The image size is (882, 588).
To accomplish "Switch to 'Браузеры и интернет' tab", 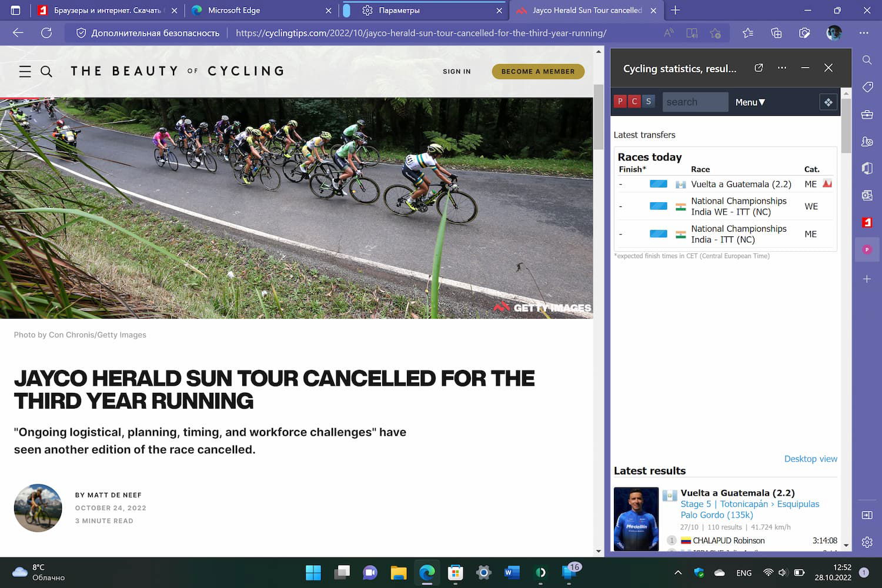I will point(108,11).
